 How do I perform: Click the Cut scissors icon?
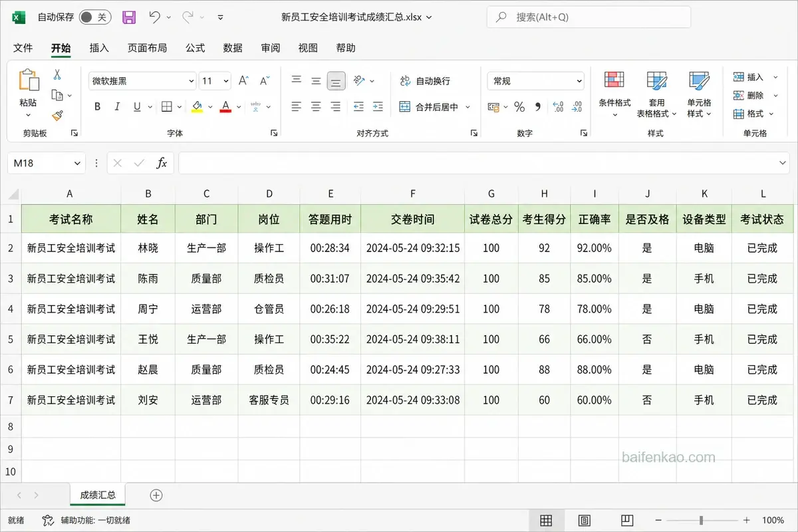coord(57,75)
